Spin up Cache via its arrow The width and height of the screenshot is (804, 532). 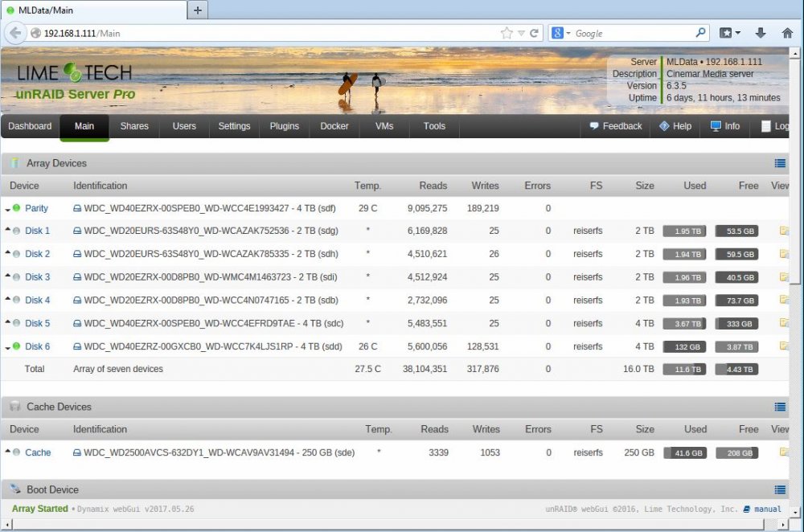pos(8,452)
